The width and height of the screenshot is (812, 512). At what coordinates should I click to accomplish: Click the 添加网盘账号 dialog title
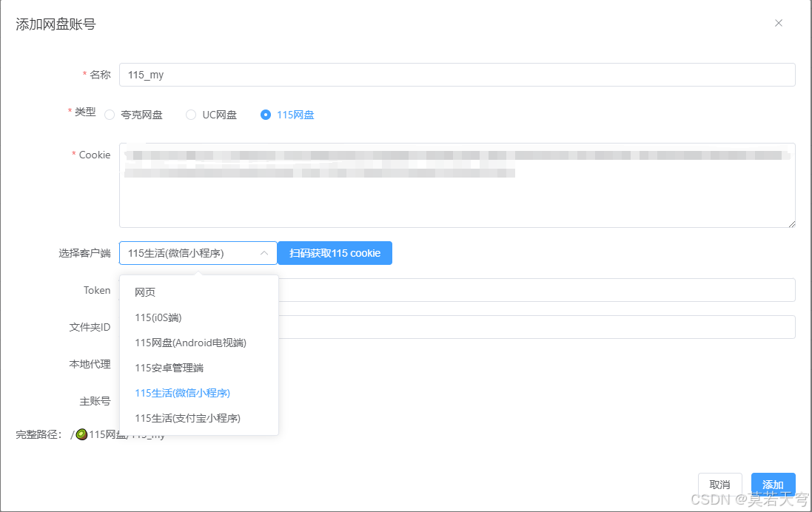click(x=56, y=24)
